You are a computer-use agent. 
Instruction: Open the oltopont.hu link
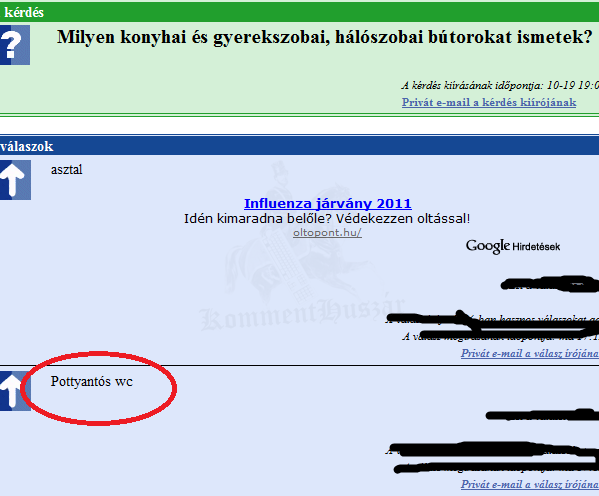point(327,232)
